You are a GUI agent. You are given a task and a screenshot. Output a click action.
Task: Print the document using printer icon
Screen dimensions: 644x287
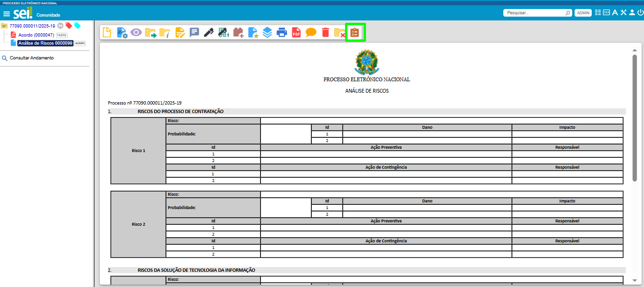282,32
